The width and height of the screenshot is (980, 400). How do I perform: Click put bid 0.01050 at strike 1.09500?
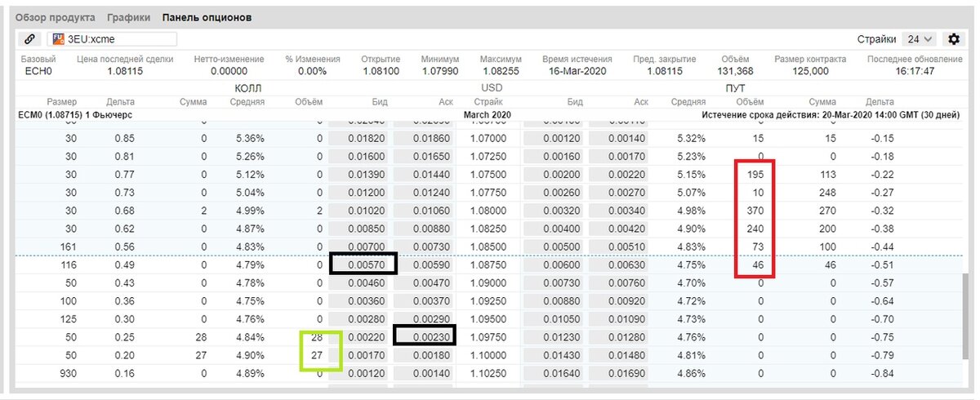click(x=554, y=318)
